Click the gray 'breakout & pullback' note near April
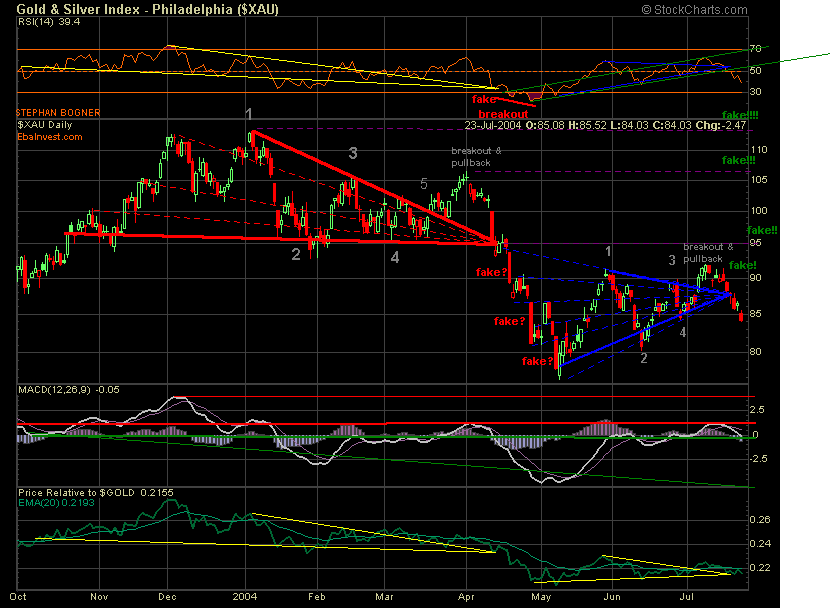The image size is (830, 608). [476, 157]
